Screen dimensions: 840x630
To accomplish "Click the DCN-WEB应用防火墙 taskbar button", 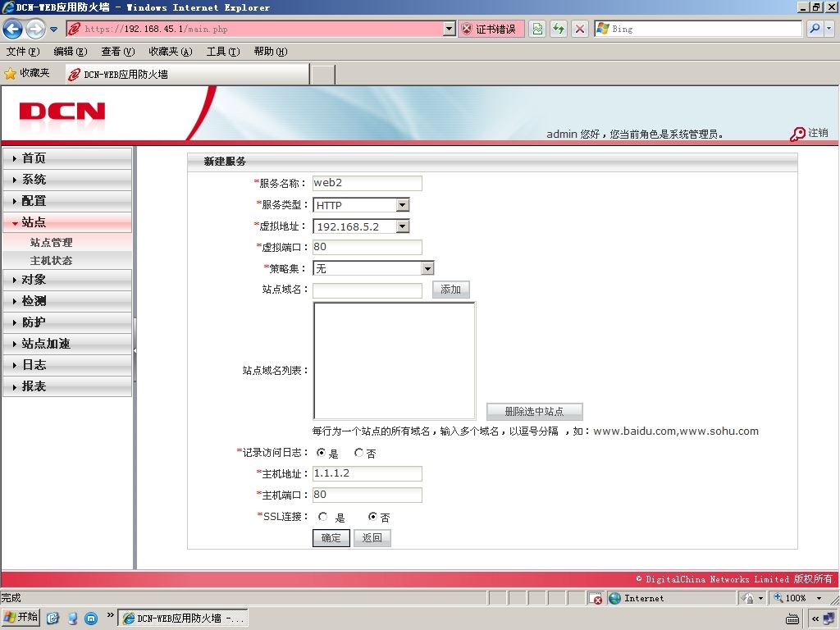I will [183, 619].
